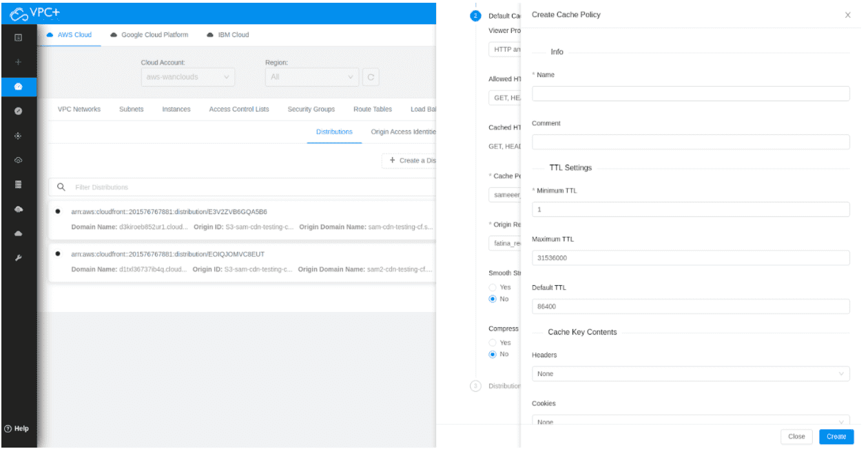Open the Region dropdown

tap(312, 77)
